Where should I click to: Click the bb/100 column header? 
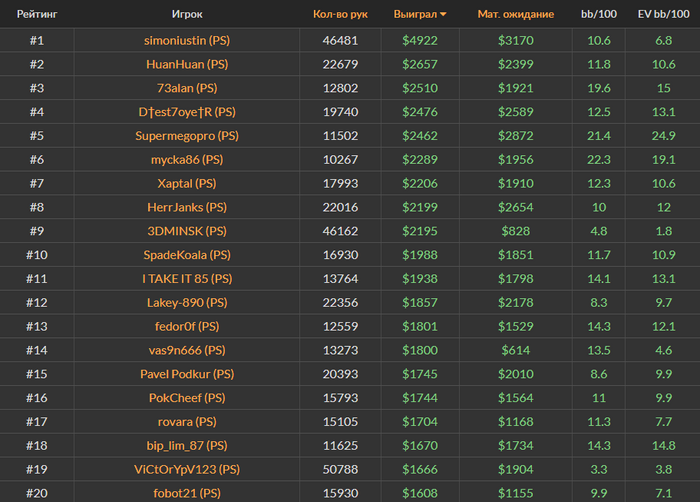[x=599, y=14]
